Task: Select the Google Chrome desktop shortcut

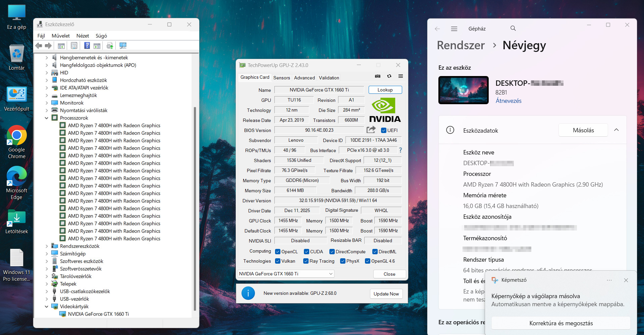Action: (x=16, y=142)
